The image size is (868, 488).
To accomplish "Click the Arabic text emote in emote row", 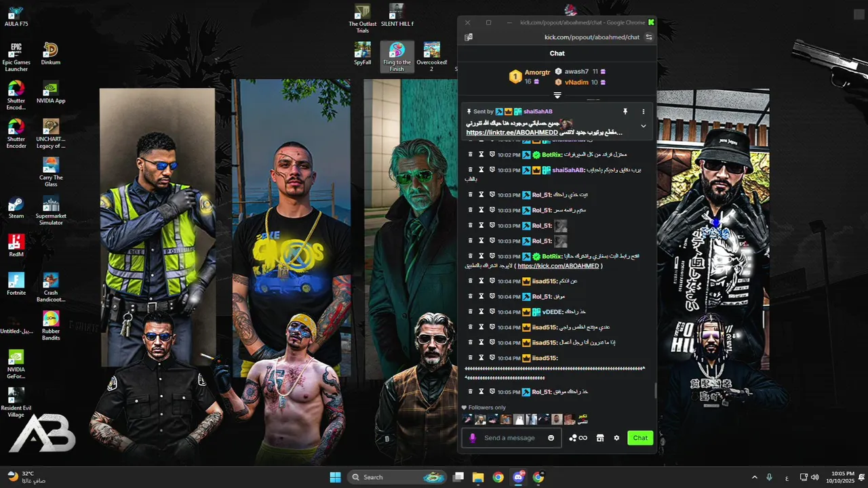I will click(x=583, y=419).
